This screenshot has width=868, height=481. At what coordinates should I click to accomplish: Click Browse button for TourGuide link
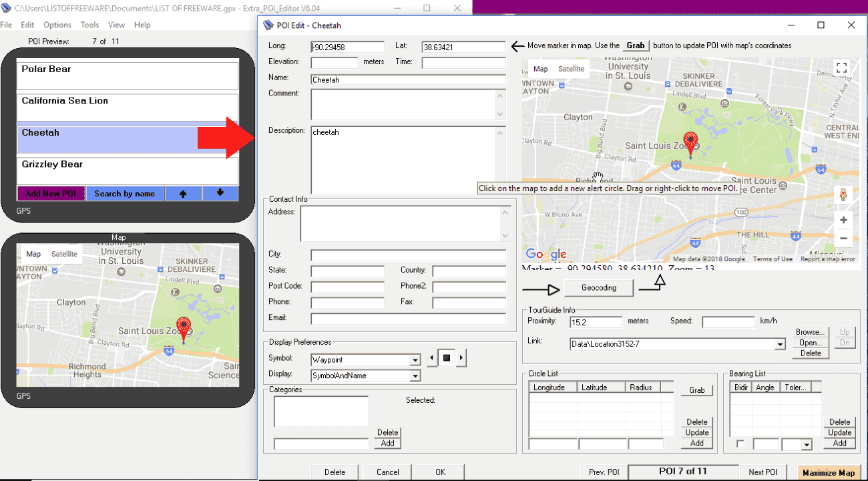tap(811, 332)
